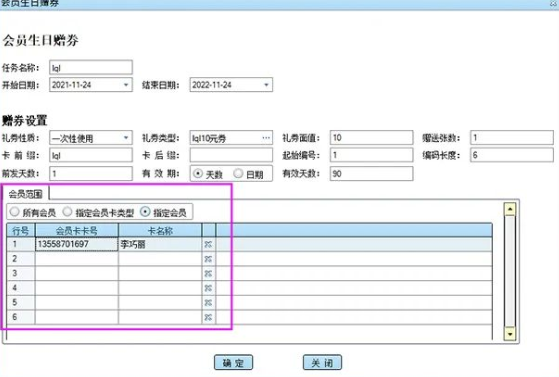Screen dimensions: 559x377
Task: Click the 确定 button
Action: 234,363
